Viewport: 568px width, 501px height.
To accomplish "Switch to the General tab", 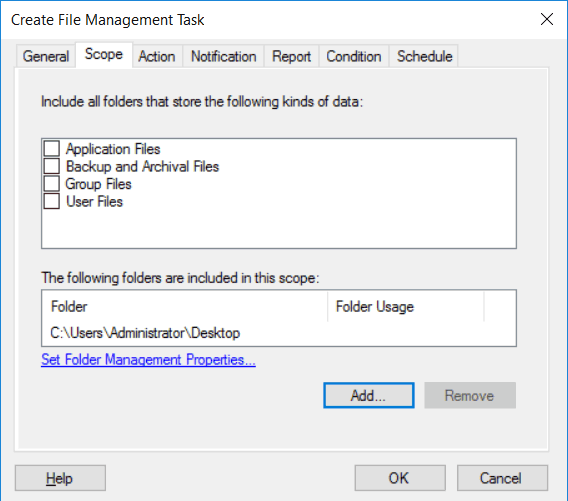I will tap(46, 57).
